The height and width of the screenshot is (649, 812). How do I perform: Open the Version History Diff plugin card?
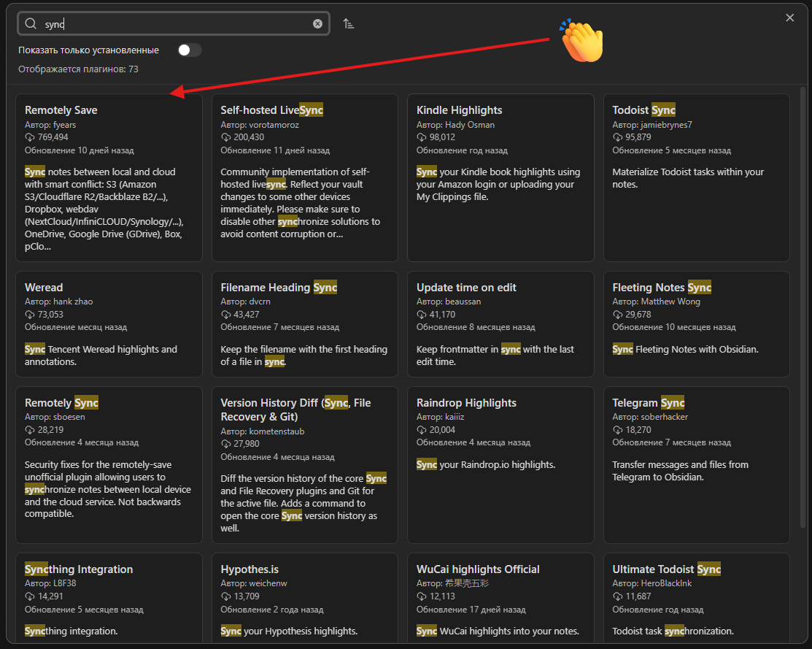(x=304, y=464)
